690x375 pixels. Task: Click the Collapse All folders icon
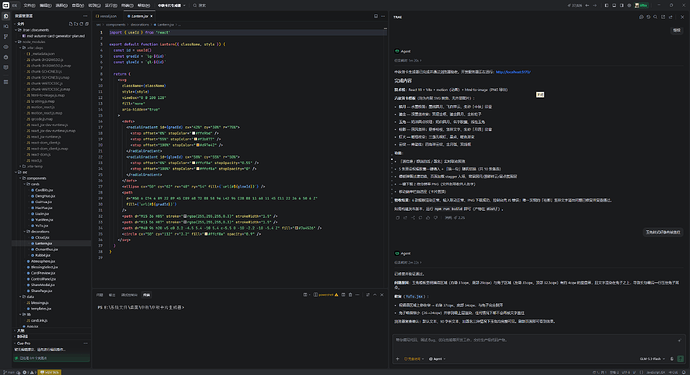click(x=87, y=24)
